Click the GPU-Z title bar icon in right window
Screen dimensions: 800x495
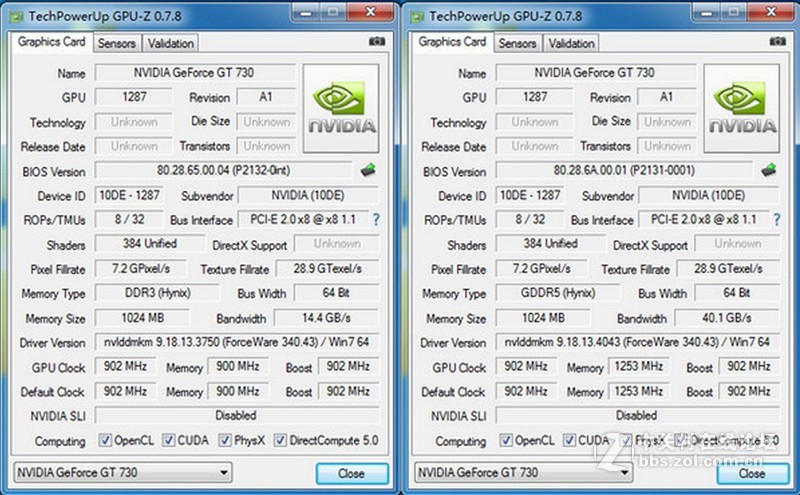(418, 17)
